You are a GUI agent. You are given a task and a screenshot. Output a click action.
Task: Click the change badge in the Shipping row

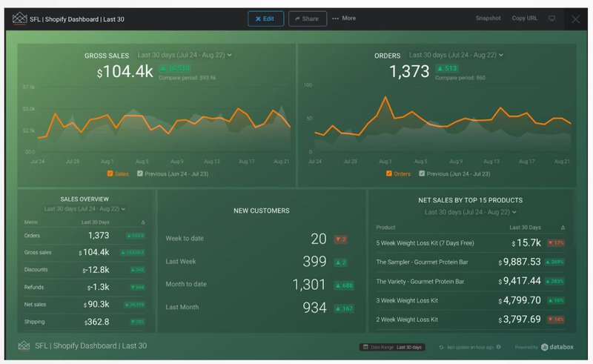coord(137,322)
